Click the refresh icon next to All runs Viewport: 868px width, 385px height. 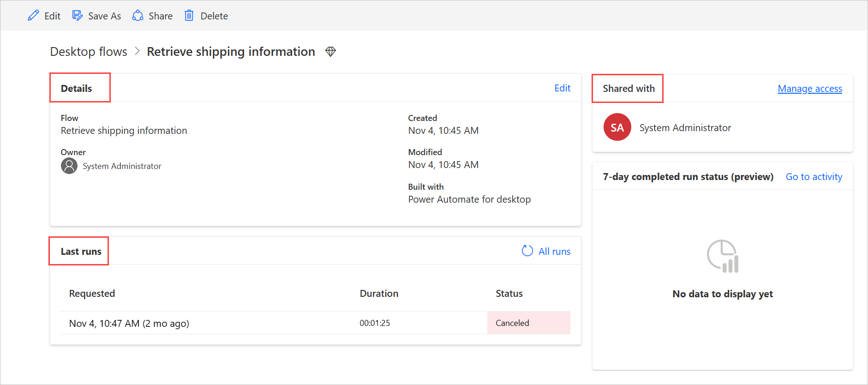(x=527, y=251)
